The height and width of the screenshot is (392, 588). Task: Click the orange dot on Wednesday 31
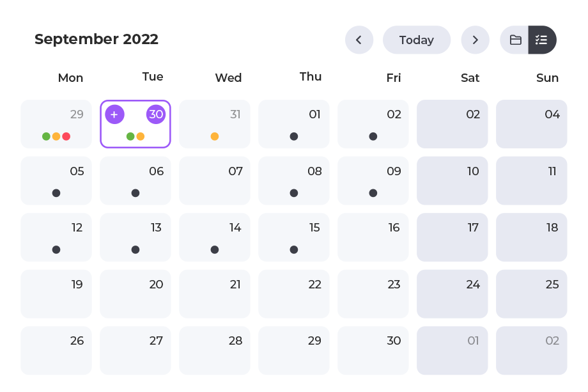coord(215,136)
